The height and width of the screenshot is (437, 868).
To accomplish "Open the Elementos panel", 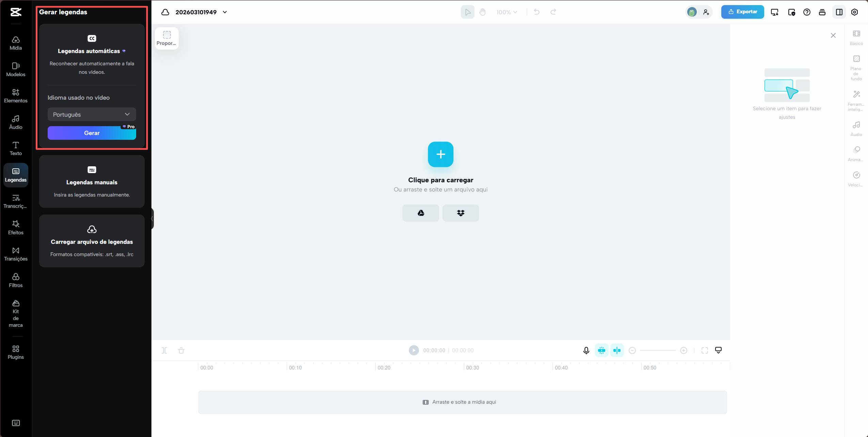I will pos(16,95).
